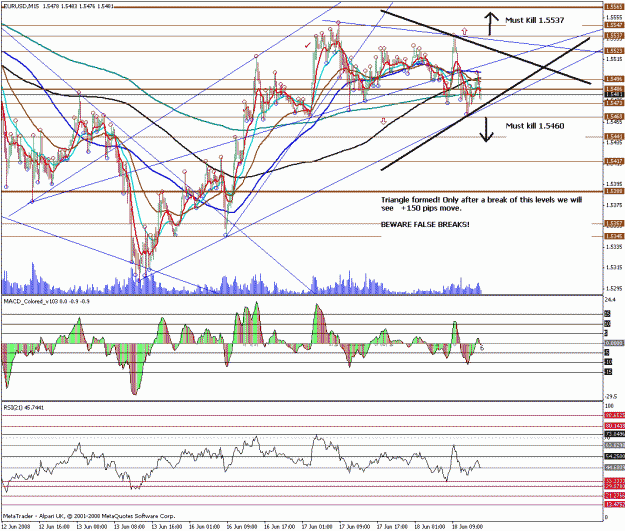This screenshot has width=625, height=531.
Task: Click the 1.5395 price axis tick
Action: pos(614,184)
